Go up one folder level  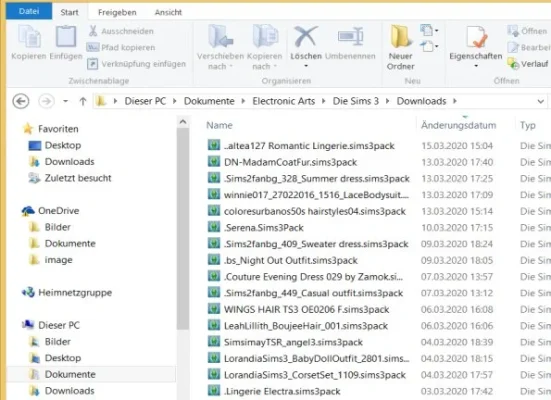83,101
